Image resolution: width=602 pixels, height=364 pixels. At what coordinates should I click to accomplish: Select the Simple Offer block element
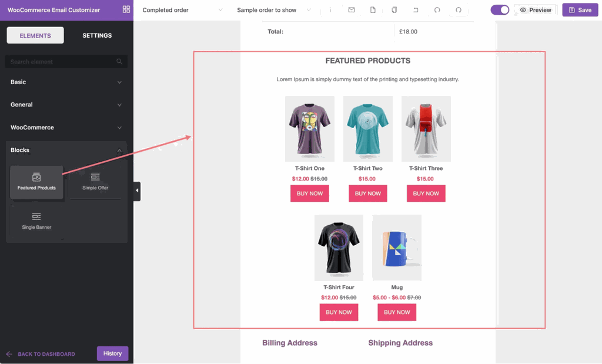[95, 182]
